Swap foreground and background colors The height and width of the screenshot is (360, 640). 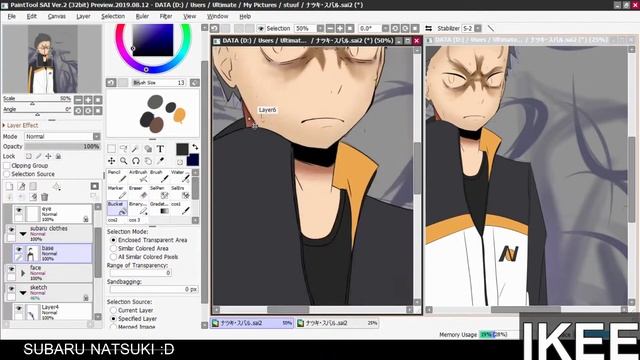point(195,147)
